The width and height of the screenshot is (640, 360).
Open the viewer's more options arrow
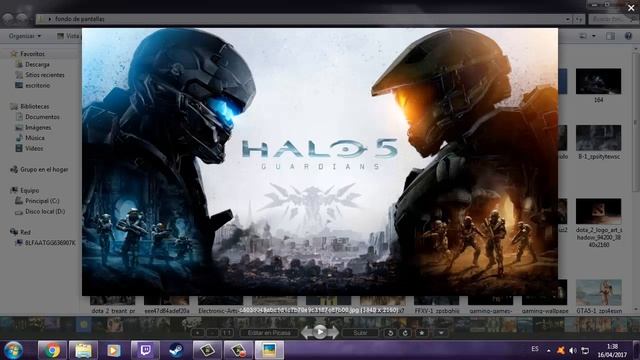[x=441, y=333]
